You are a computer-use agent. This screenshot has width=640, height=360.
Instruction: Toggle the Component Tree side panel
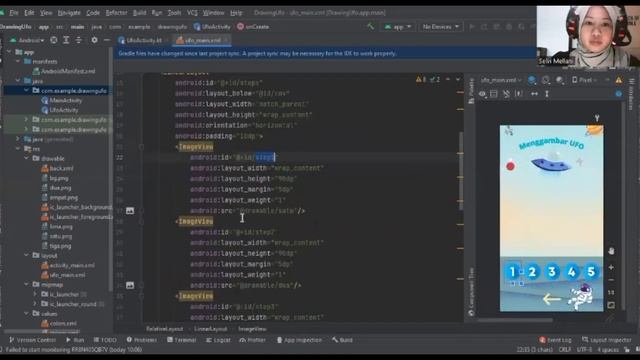tap(471, 292)
